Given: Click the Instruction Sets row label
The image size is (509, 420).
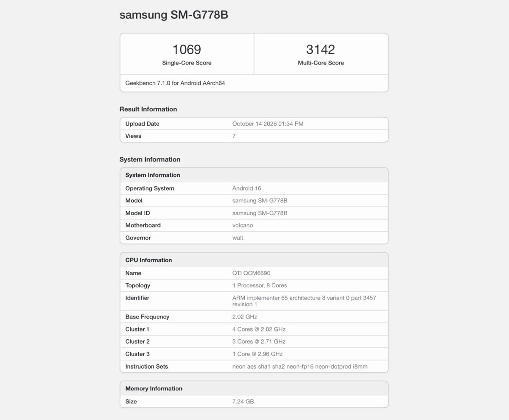Looking at the screenshot, I should point(147,367).
